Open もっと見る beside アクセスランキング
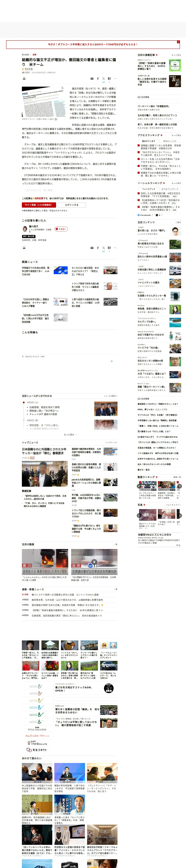Image resolution: width=186 pixels, height=868 pixels. point(176,135)
